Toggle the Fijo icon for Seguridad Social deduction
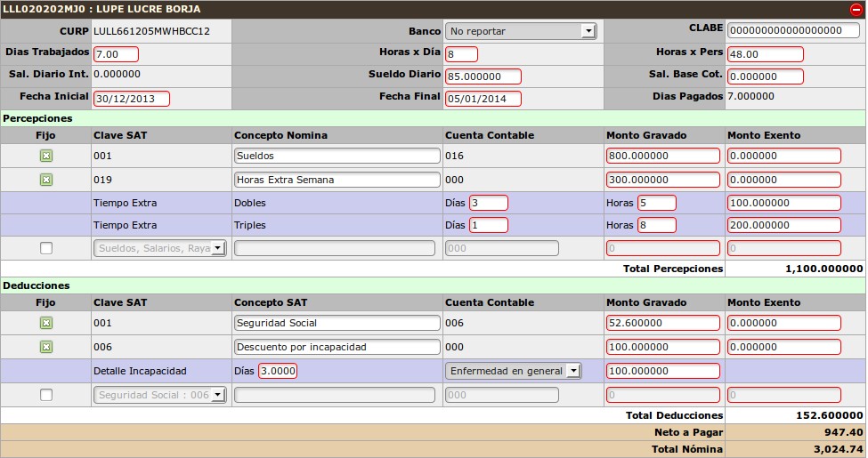 tap(46, 323)
